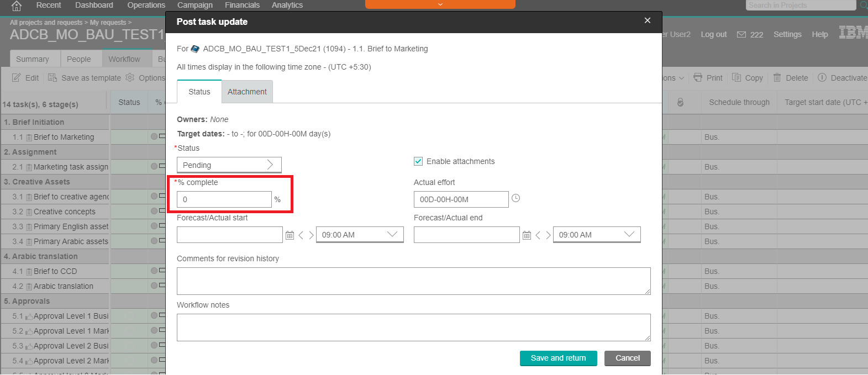Open the Status dropdown showing Pending

tap(229, 165)
